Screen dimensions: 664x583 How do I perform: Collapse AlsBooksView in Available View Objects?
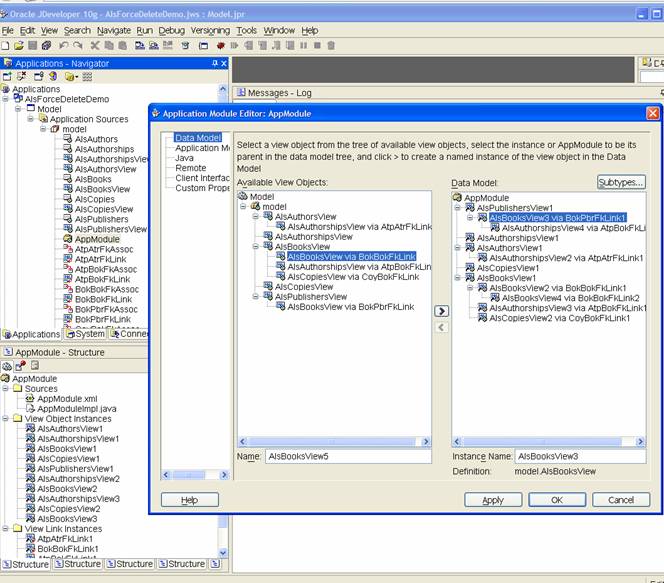(256, 246)
